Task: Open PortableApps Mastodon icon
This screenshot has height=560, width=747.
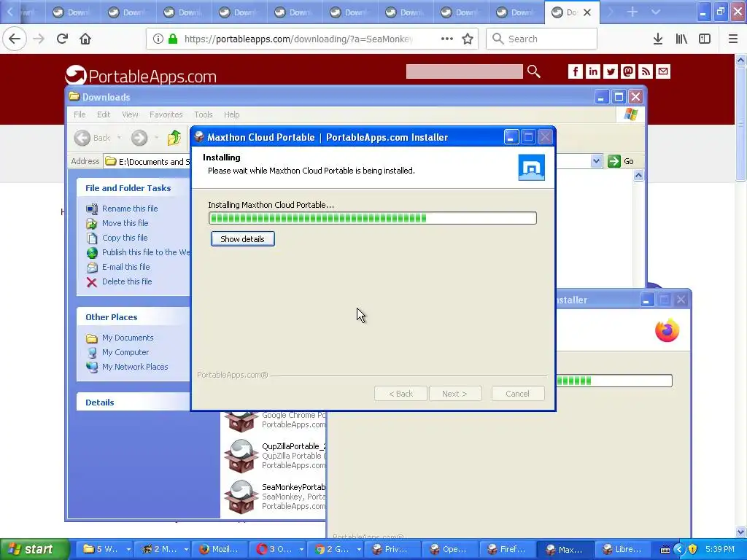Action: [628, 71]
